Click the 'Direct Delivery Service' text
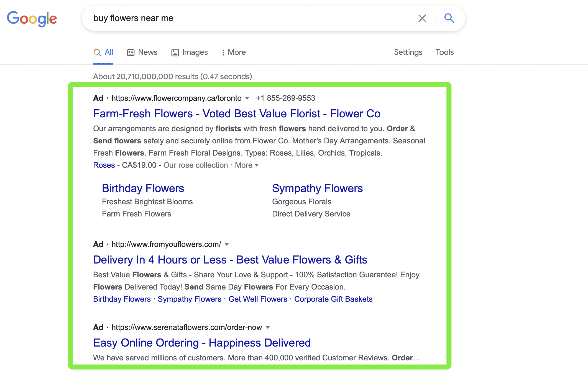Image resolution: width=588 pixels, height=377 pixels. pos(311,214)
